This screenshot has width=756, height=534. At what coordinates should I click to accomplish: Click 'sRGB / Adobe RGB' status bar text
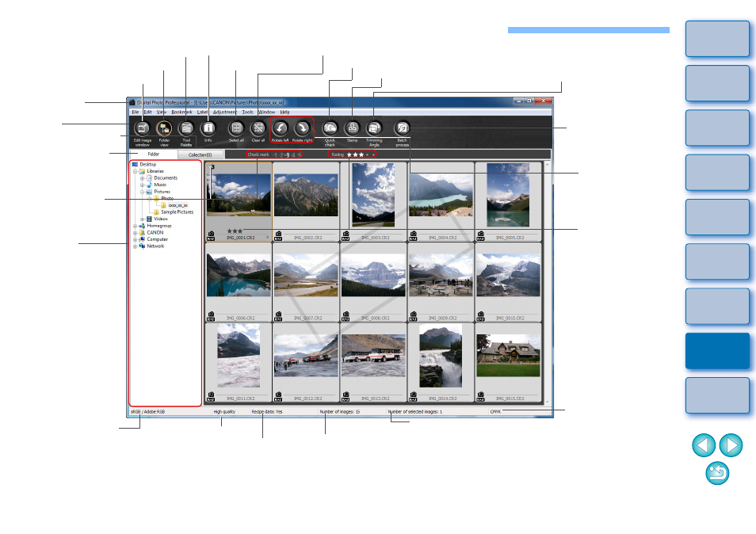[148, 411]
